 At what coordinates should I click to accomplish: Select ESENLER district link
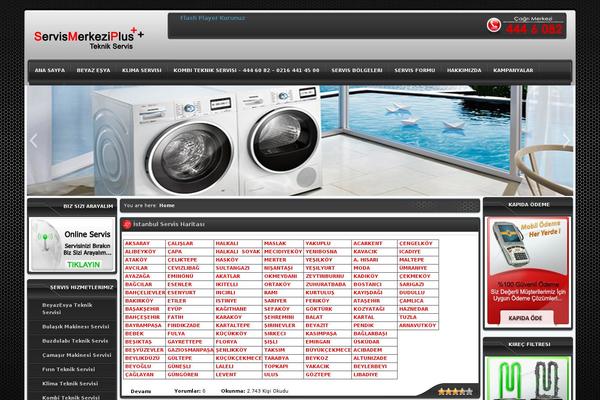[179, 284]
